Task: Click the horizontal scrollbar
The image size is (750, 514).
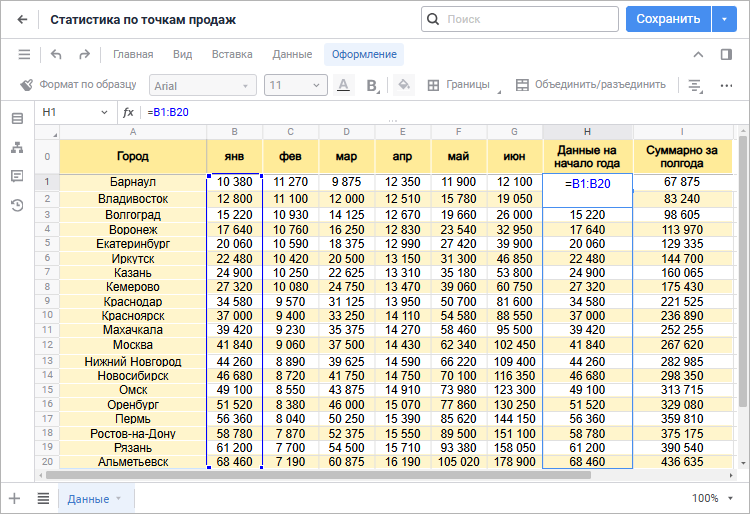Action: [319, 475]
